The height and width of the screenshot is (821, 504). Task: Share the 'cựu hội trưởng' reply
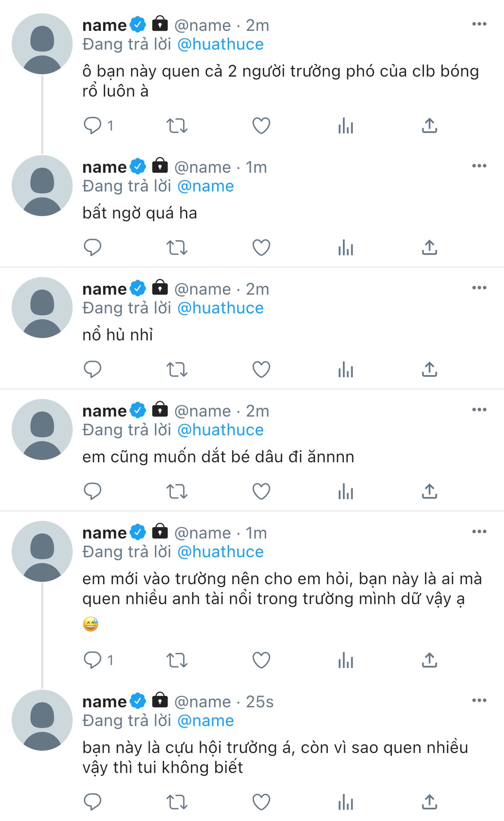tap(429, 802)
